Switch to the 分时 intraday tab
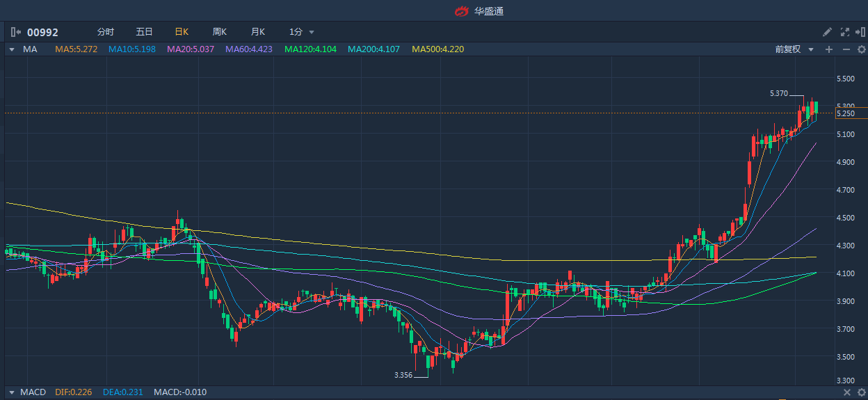868x400 pixels. [x=106, y=32]
